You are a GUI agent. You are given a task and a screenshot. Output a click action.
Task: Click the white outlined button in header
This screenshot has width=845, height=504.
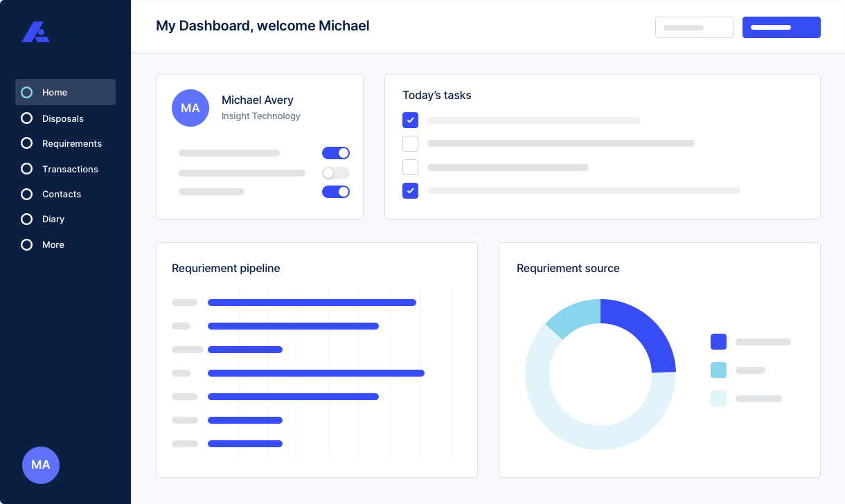click(694, 28)
